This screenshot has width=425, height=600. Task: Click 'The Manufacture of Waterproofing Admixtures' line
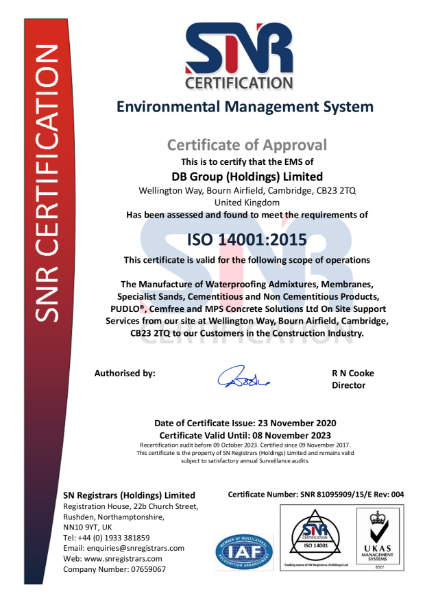coord(247,284)
